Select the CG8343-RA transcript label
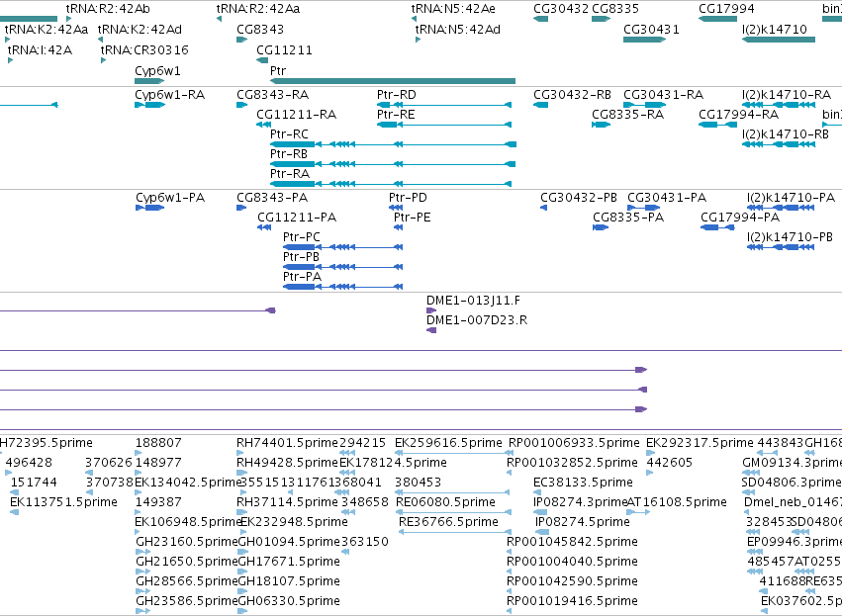 tap(273, 95)
